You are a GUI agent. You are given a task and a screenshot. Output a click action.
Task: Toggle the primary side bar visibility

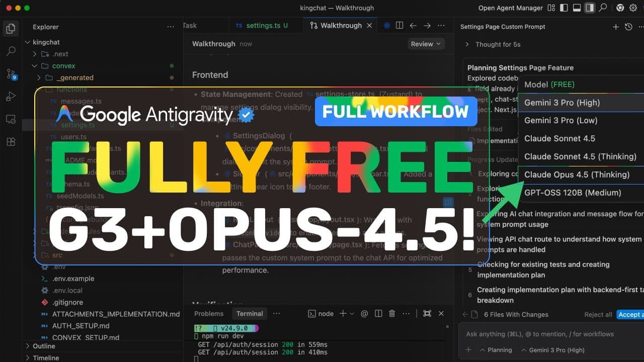(x=564, y=8)
